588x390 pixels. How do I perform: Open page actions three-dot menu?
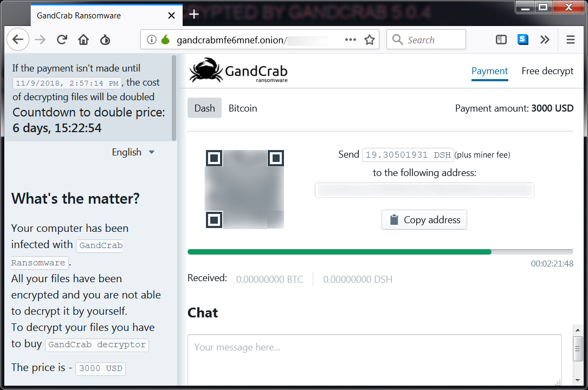click(350, 40)
